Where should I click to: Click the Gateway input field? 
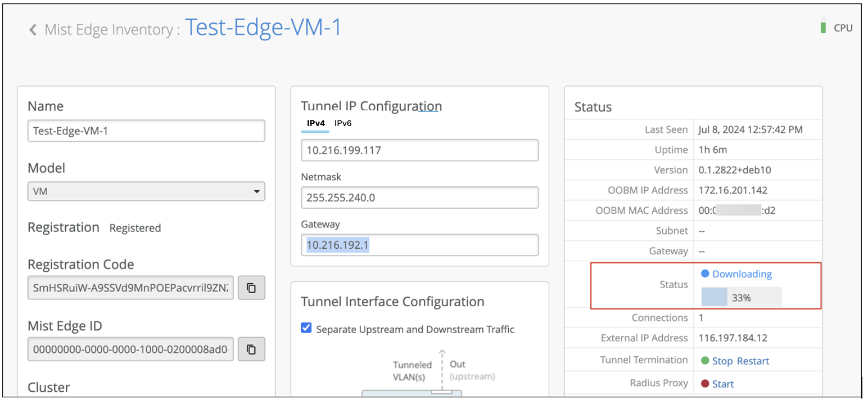419,245
